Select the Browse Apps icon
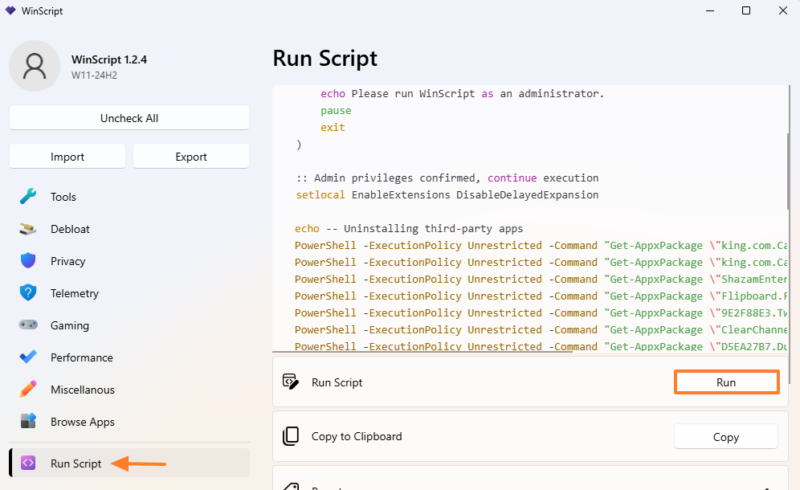The width and height of the screenshot is (800, 490). pyautogui.click(x=28, y=421)
